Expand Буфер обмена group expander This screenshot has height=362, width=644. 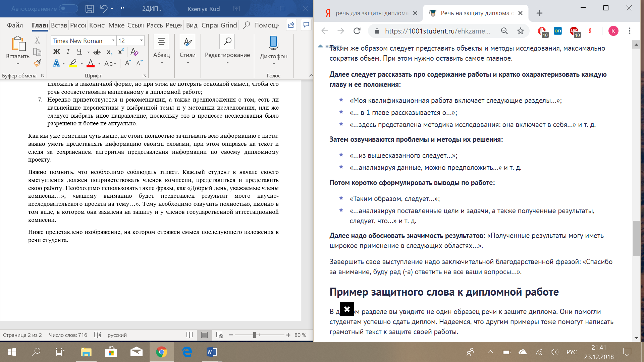coord(43,75)
